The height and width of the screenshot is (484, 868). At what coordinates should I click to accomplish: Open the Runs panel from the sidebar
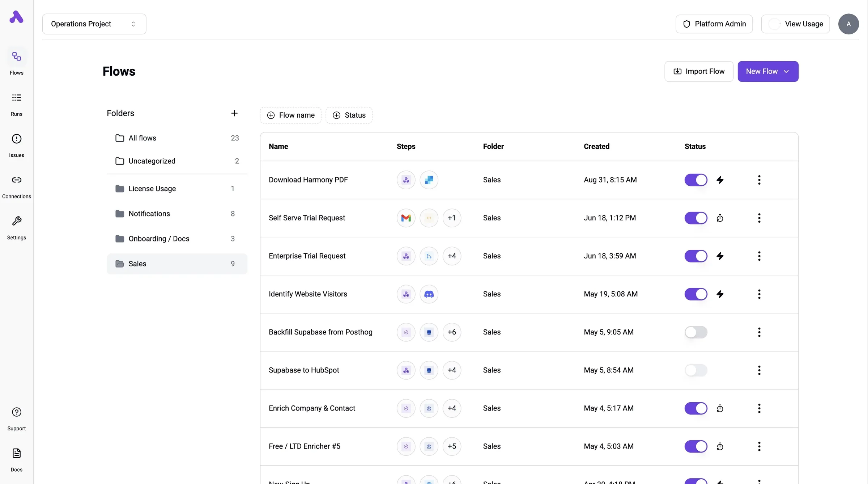click(x=16, y=104)
